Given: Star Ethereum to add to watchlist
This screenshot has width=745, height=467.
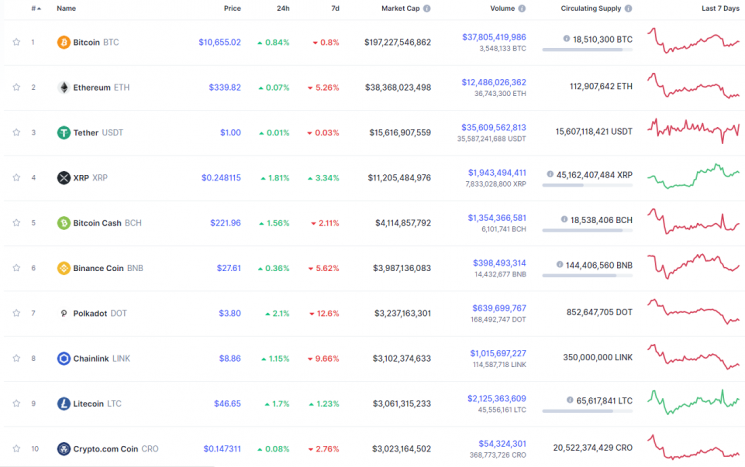Looking at the screenshot, I should (16, 87).
